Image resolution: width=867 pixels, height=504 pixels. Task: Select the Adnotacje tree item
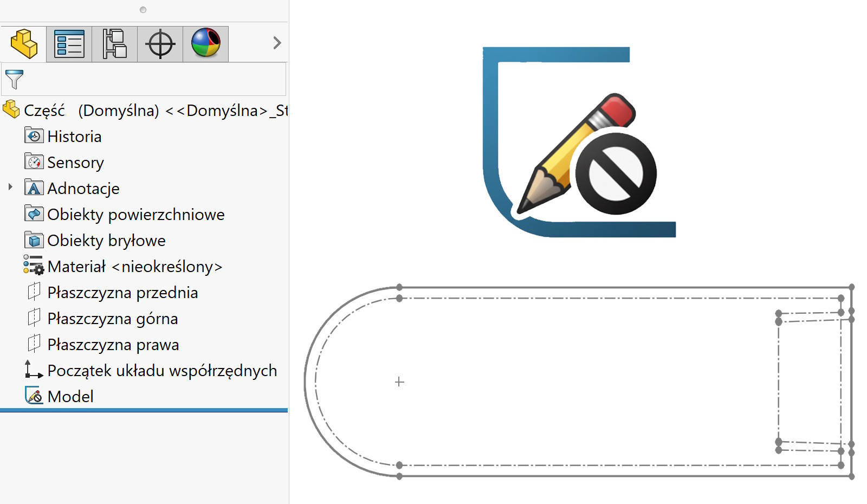point(83,189)
